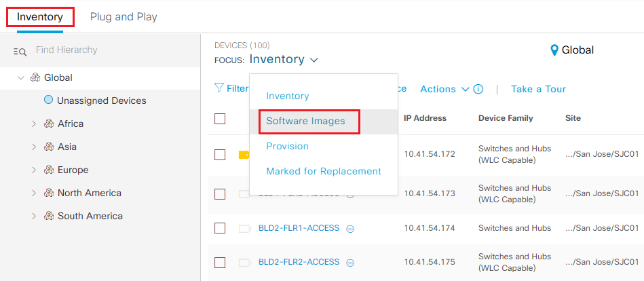This screenshot has width=644, height=281.
Task: Click the Find Hierarchy search icon
Action: tap(20, 52)
